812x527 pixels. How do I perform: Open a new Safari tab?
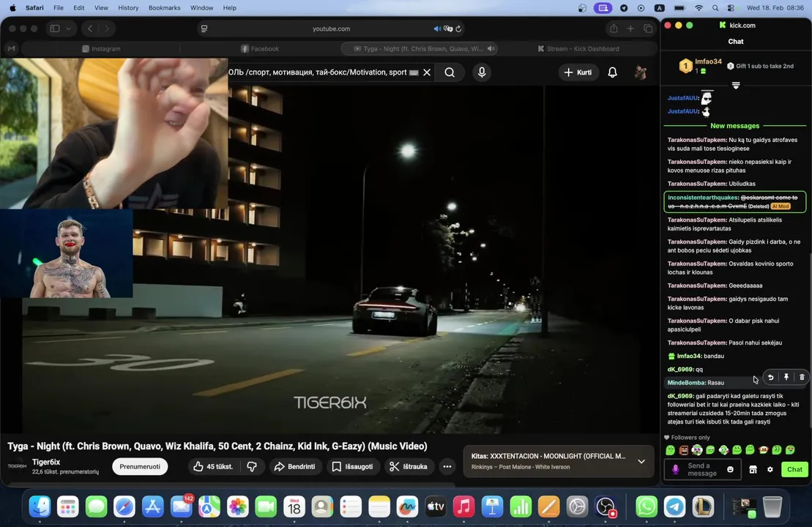tap(630, 29)
